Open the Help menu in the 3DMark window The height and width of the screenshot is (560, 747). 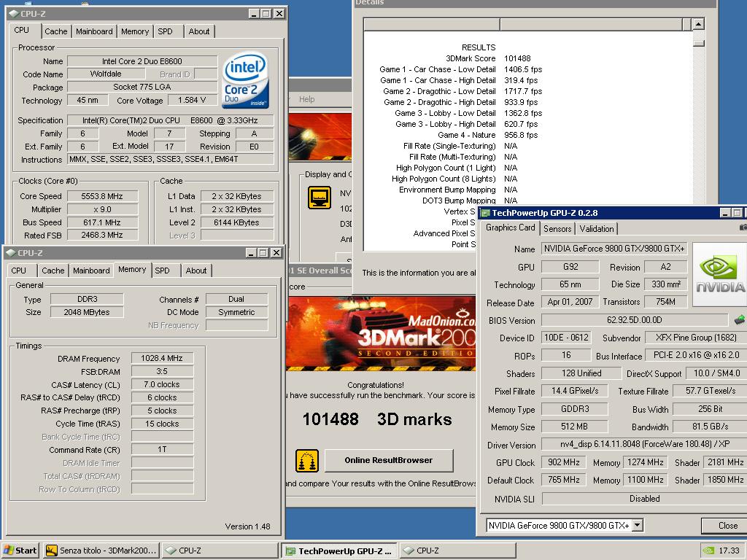pos(307,99)
